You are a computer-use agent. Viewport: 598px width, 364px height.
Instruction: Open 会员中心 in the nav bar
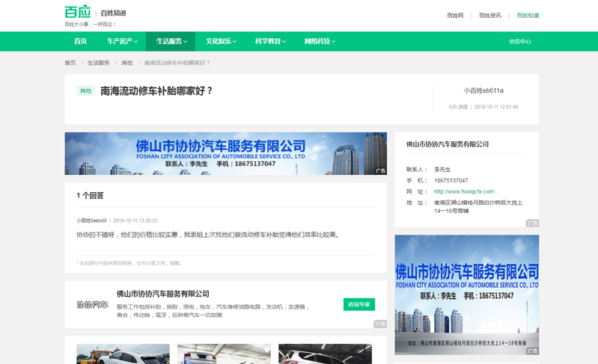[520, 42]
